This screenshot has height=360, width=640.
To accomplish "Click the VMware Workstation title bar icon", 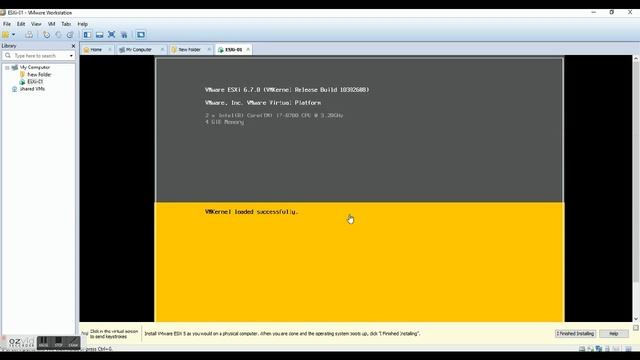I will pyautogui.click(x=3, y=13).
